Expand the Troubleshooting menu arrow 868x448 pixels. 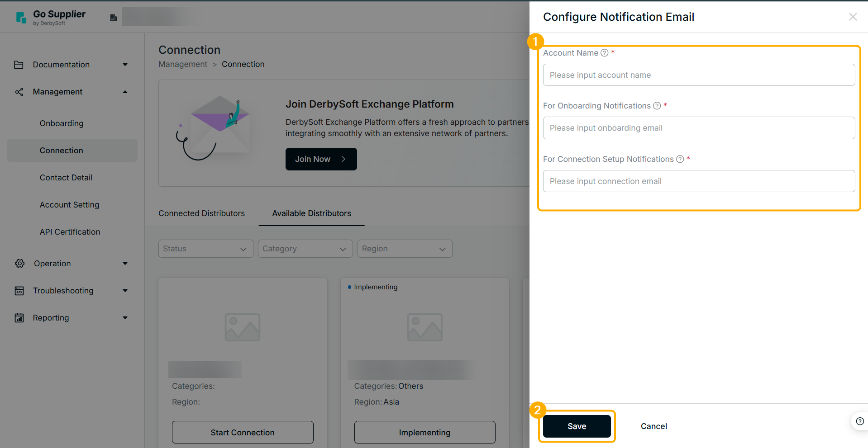click(x=125, y=291)
